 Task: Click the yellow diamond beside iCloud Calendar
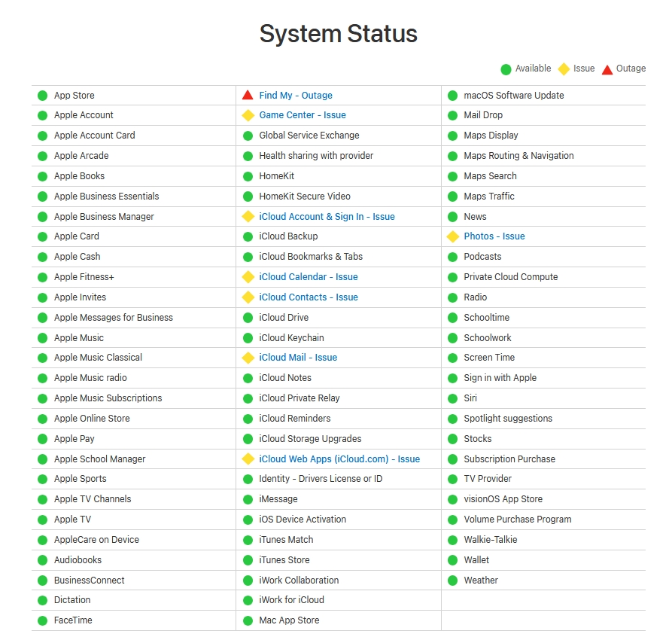pyautogui.click(x=248, y=277)
